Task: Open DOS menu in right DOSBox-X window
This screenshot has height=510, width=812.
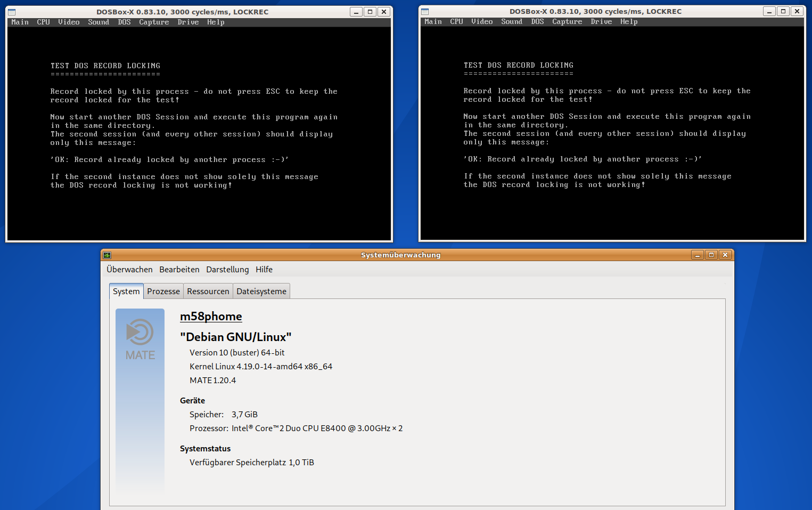Action: pos(538,22)
